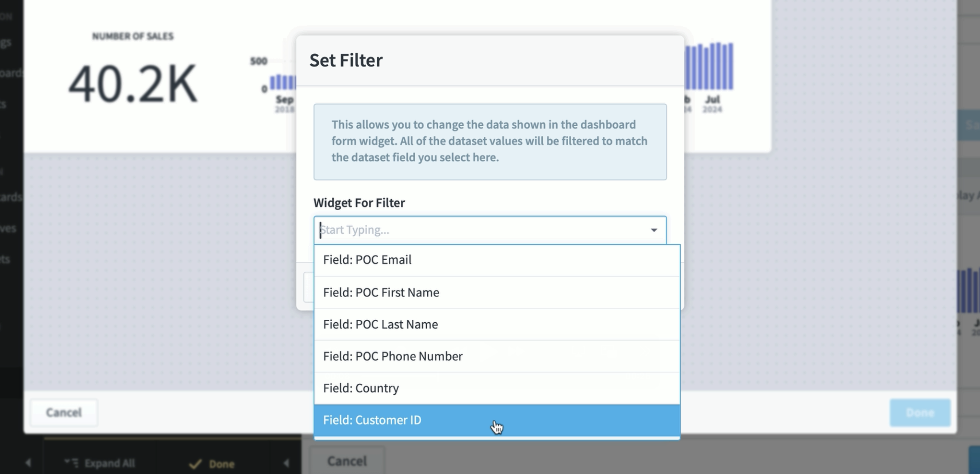Click the blue filter info message box
980x474 pixels.
tap(490, 142)
